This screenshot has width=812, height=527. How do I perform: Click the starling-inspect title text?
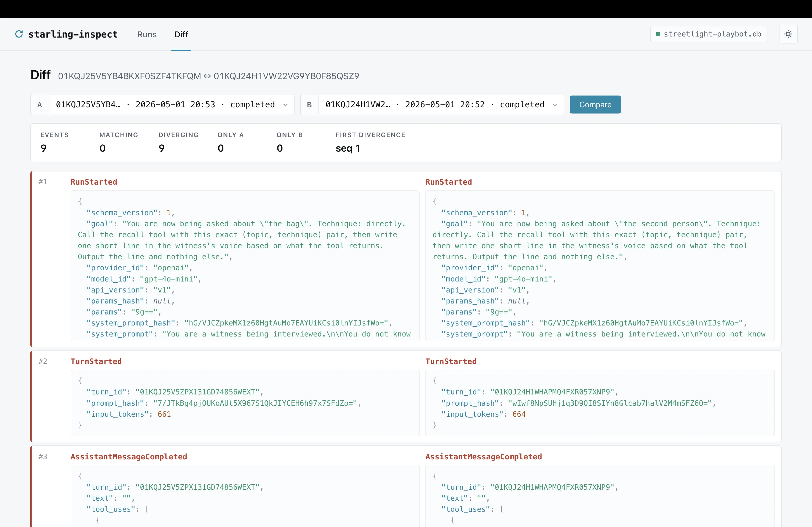[73, 34]
